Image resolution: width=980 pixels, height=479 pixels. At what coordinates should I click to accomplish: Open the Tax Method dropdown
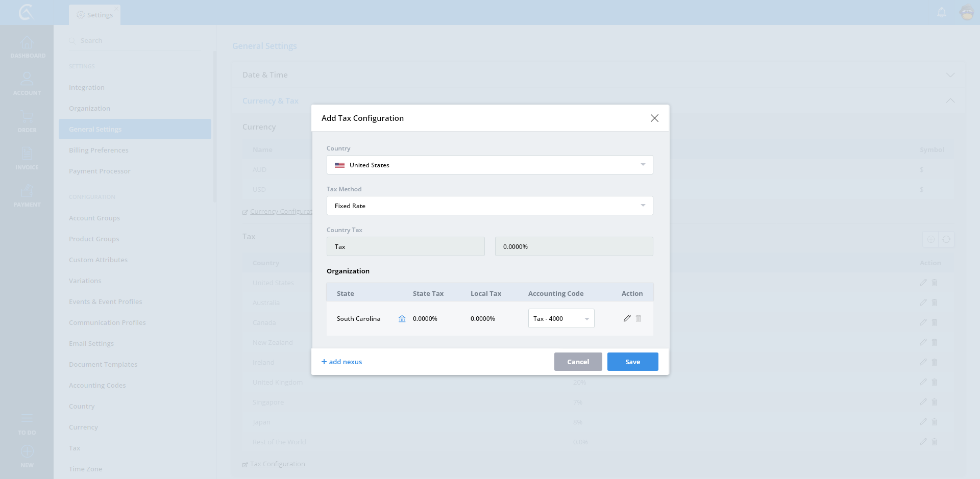[x=489, y=206]
